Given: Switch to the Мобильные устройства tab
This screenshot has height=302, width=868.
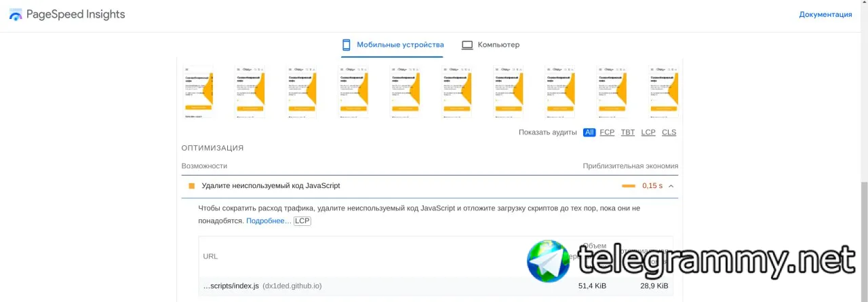Looking at the screenshot, I should 400,45.
